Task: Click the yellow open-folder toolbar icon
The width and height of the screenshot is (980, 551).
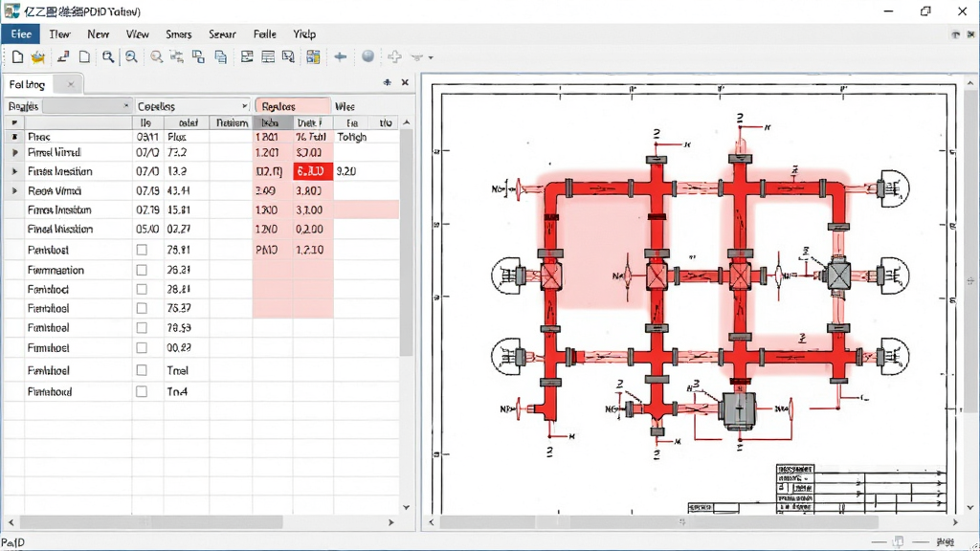Action: click(x=38, y=57)
